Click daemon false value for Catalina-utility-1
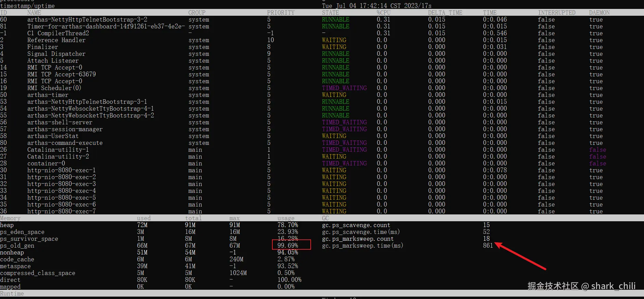 [598, 150]
